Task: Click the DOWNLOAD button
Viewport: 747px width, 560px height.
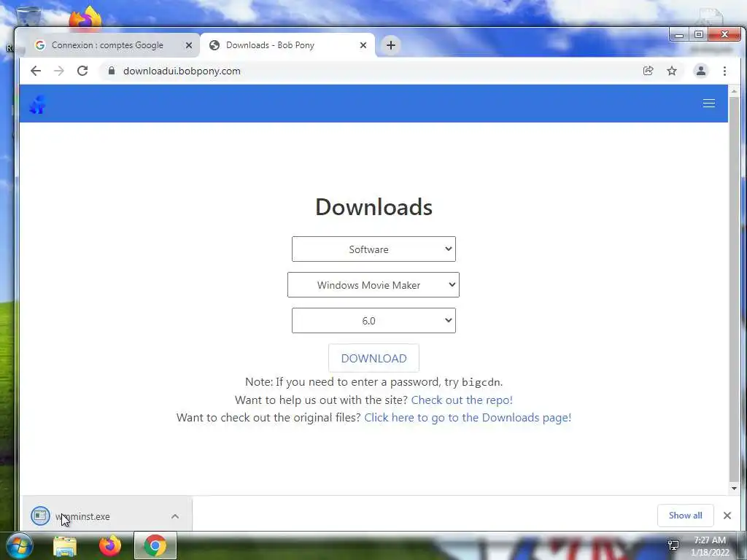Action: pyautogui.click(x=374, y=358)
